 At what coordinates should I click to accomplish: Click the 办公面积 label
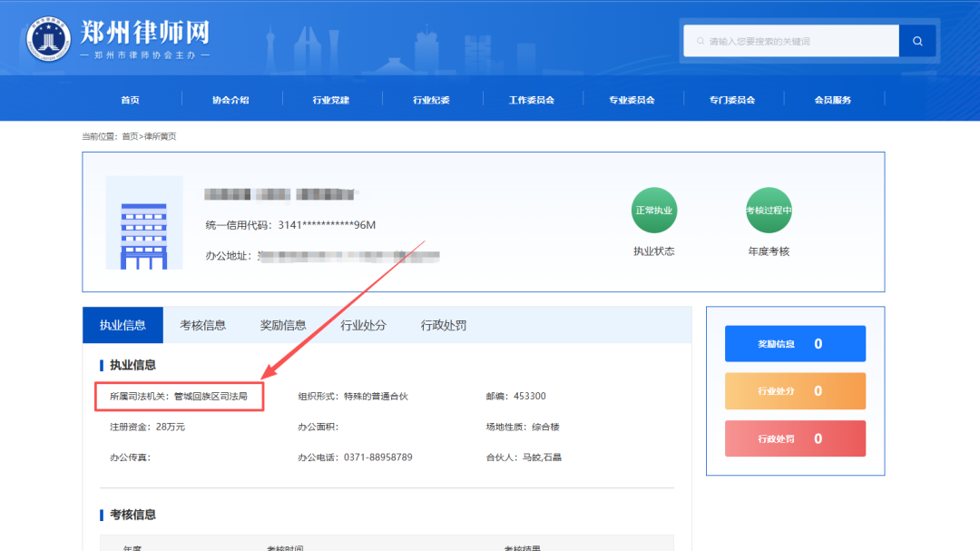[318, 428]
